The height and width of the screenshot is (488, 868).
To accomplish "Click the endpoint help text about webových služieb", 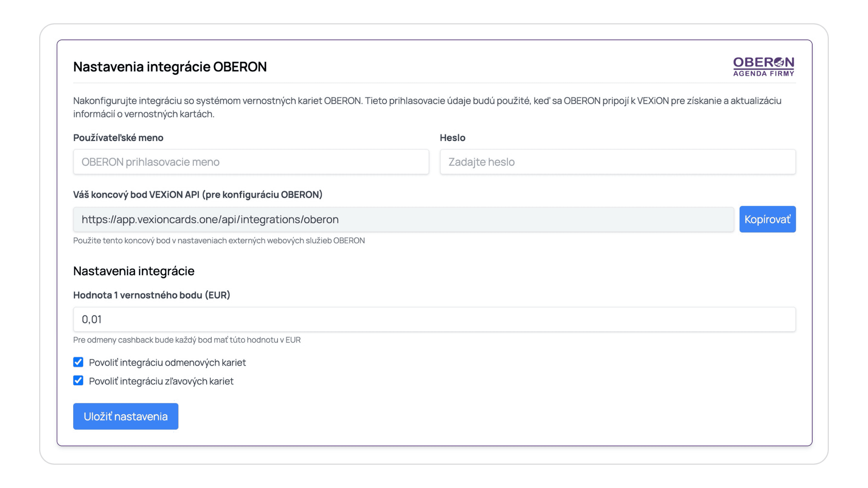I will (219, 241).
